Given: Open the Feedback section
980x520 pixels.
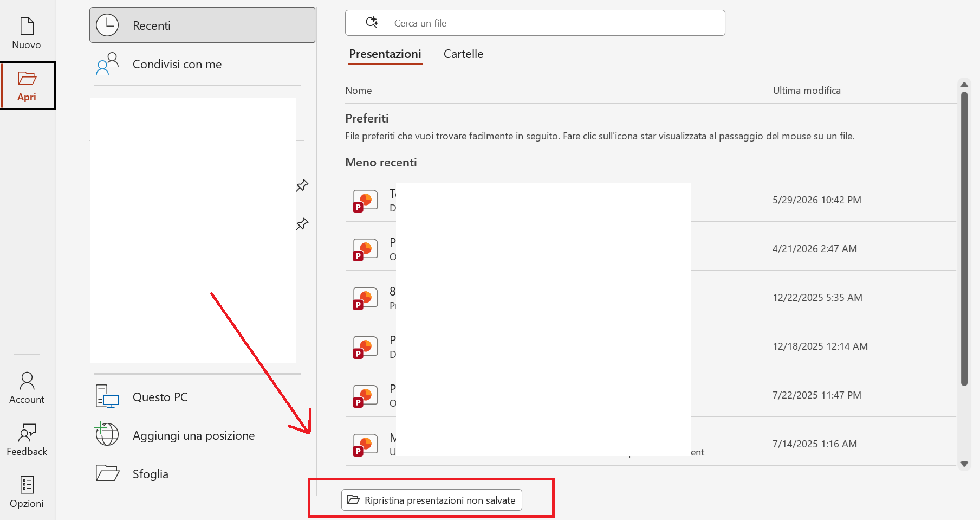Looking at the screenshot, I should tap(27, 440).
